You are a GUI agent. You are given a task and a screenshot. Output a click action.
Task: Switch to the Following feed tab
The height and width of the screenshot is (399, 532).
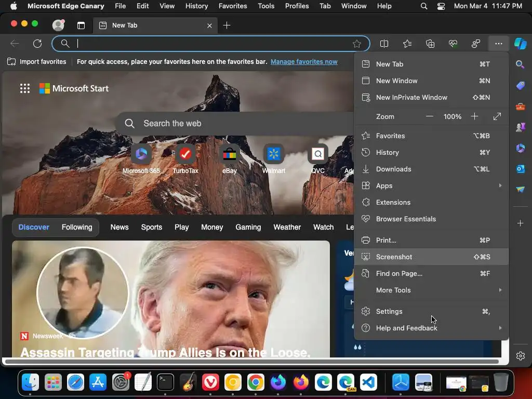coord(77,228)
